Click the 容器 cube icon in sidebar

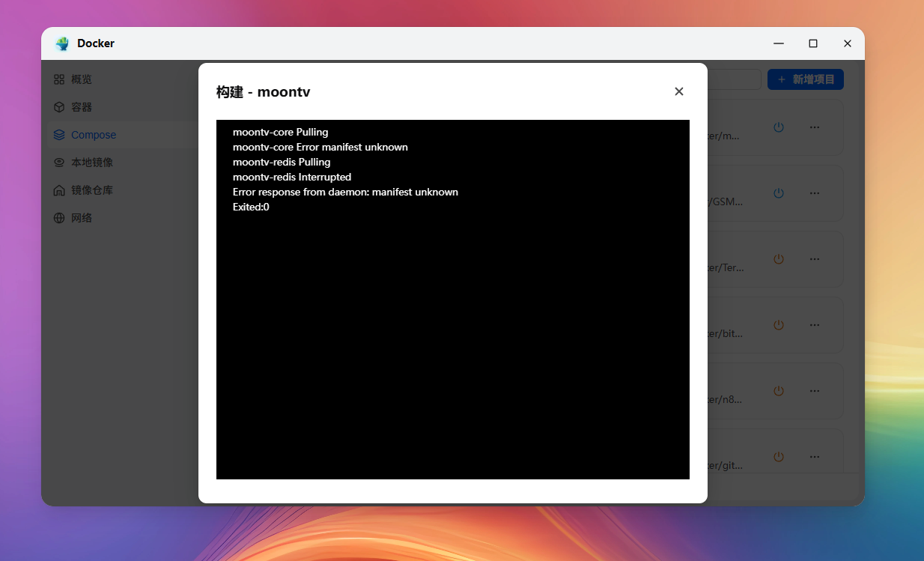(59, 107)
